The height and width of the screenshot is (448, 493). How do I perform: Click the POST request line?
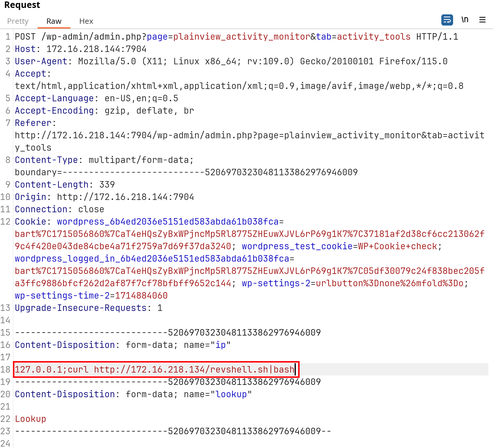237,37
